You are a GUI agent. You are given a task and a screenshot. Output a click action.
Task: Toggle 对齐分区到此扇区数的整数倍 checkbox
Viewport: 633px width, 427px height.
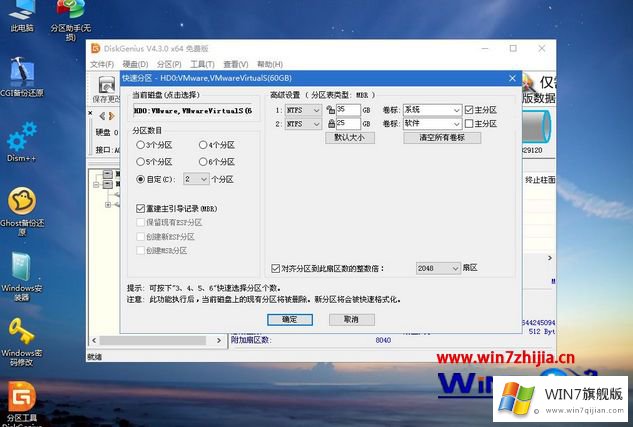tap(275, 268)
